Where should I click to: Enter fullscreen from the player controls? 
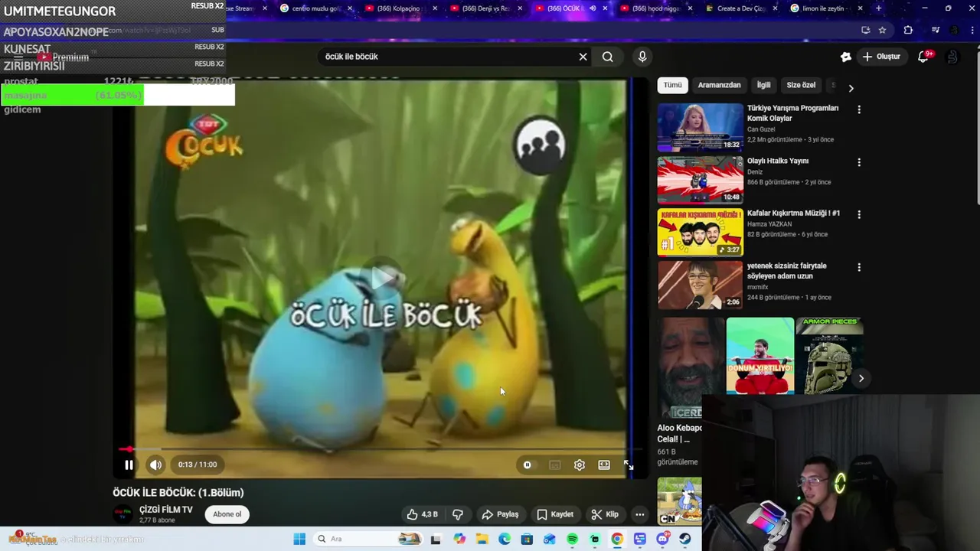[x=629, y=465]
